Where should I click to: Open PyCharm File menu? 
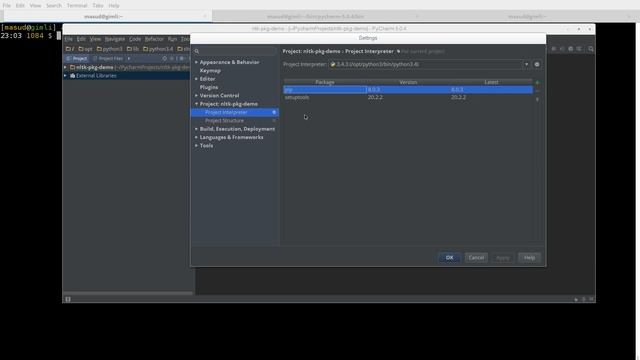[69, 39]
